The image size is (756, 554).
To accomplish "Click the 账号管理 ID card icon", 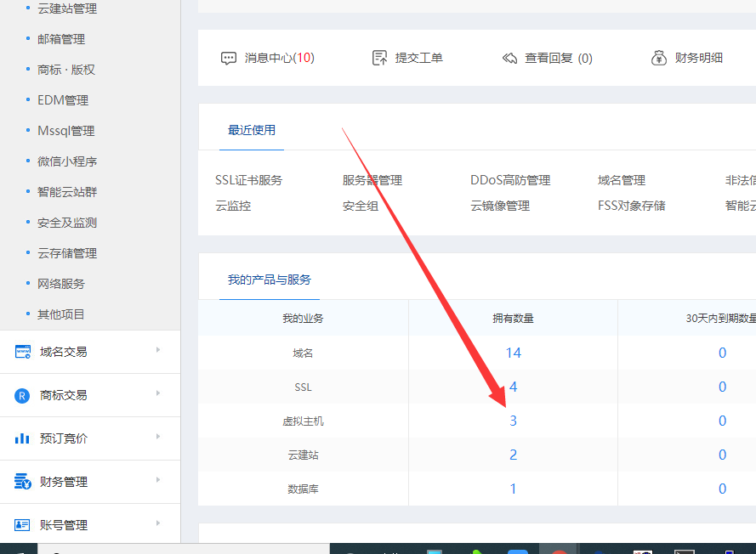I will [23, 525].
